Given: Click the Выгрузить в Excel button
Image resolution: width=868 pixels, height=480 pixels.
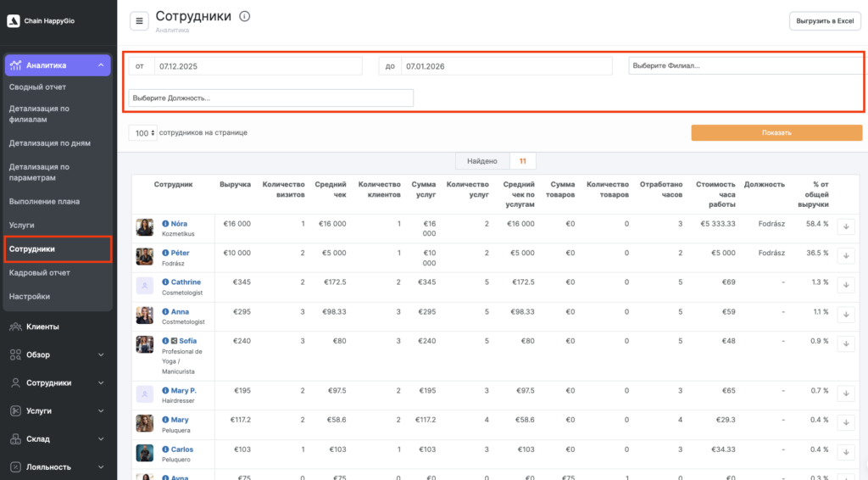Looking at the screenshot, I should (x=824, y=21).
